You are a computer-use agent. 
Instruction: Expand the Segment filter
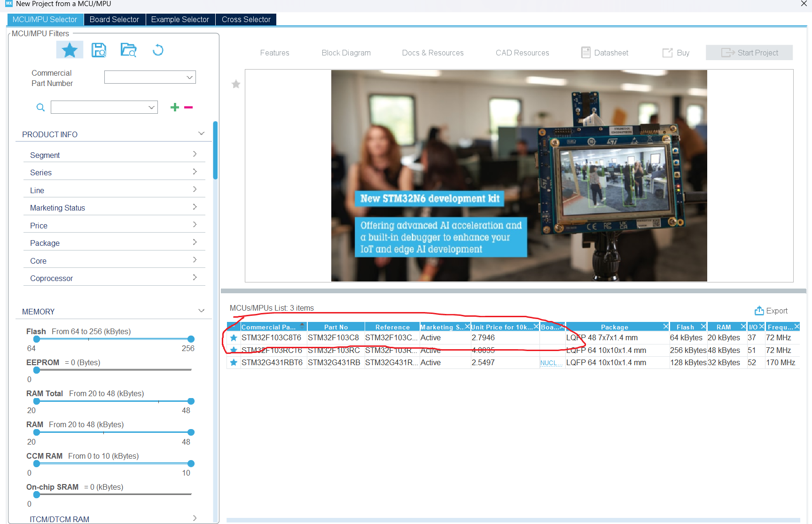pos(195,154)
